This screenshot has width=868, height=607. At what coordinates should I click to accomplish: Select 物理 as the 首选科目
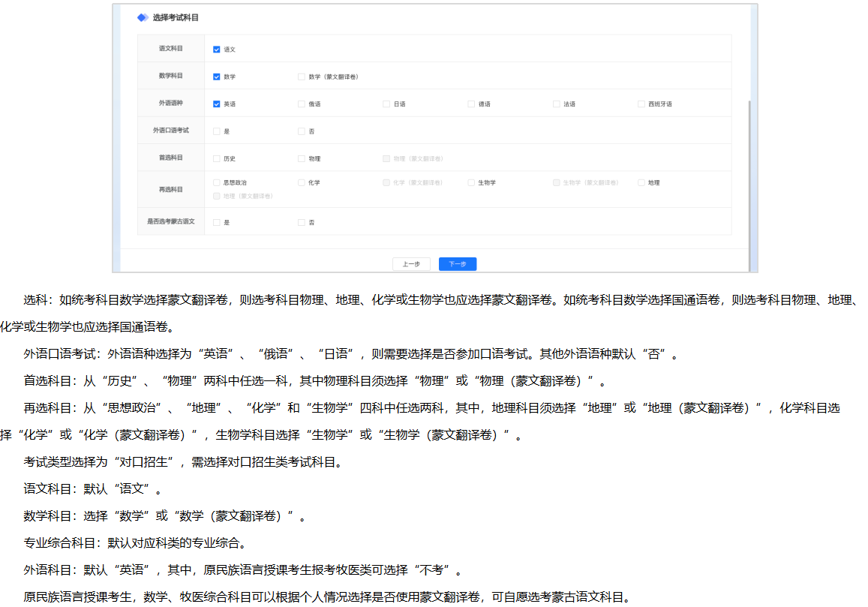302,159
